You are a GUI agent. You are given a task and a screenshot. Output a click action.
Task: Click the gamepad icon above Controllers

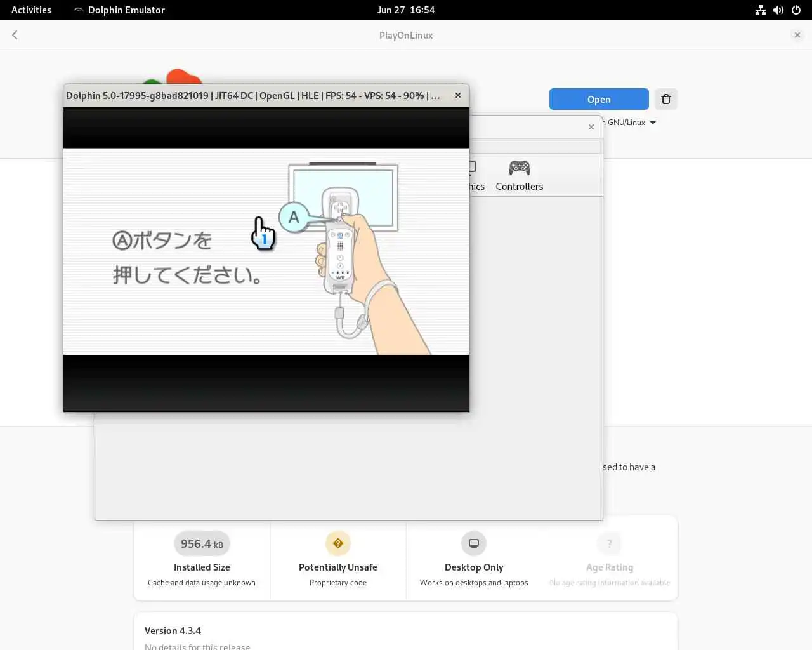(520, 168)
